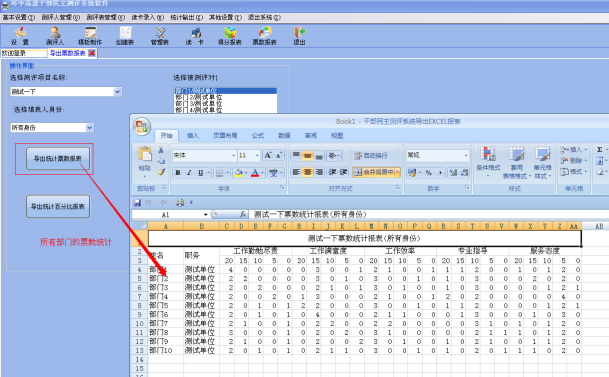Pick the yellow fill color button
Viewport: 609px width, 377px height.
(238, 173)
